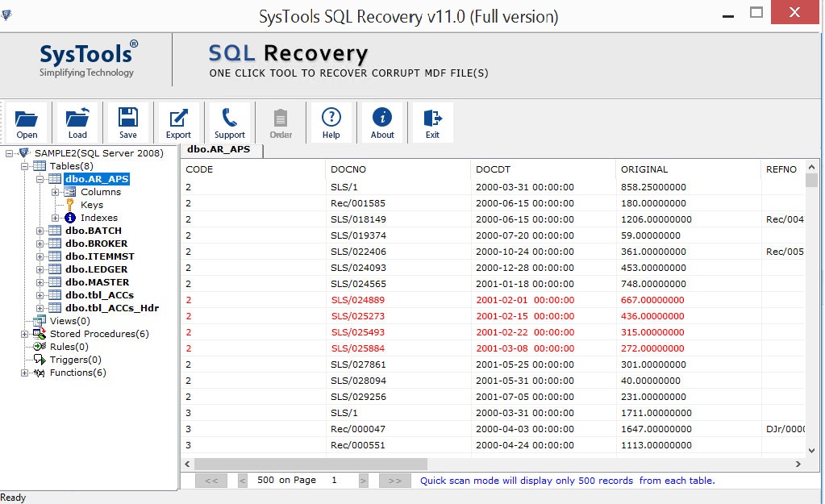Open a corrupt MDF file

pos(27,121)
